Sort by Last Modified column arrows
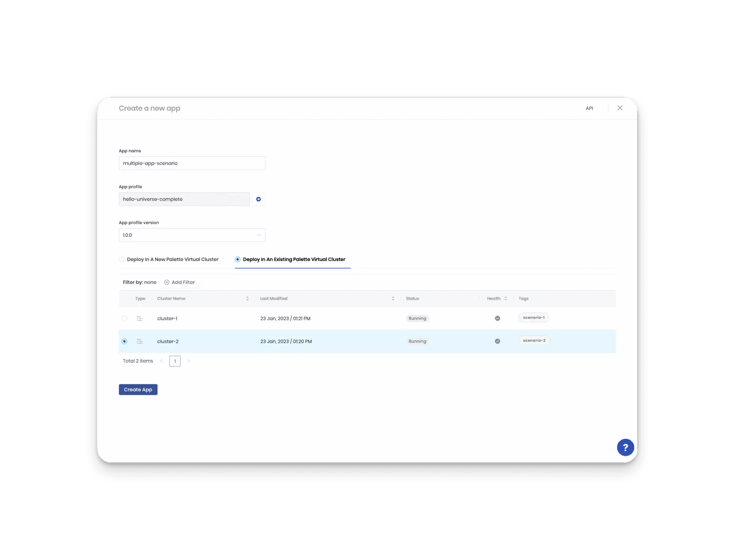This screenshot has width=735, height=560. tap(393, 298)
